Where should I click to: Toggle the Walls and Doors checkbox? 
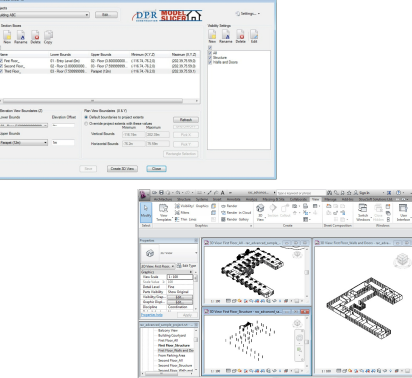pos(210,62)
